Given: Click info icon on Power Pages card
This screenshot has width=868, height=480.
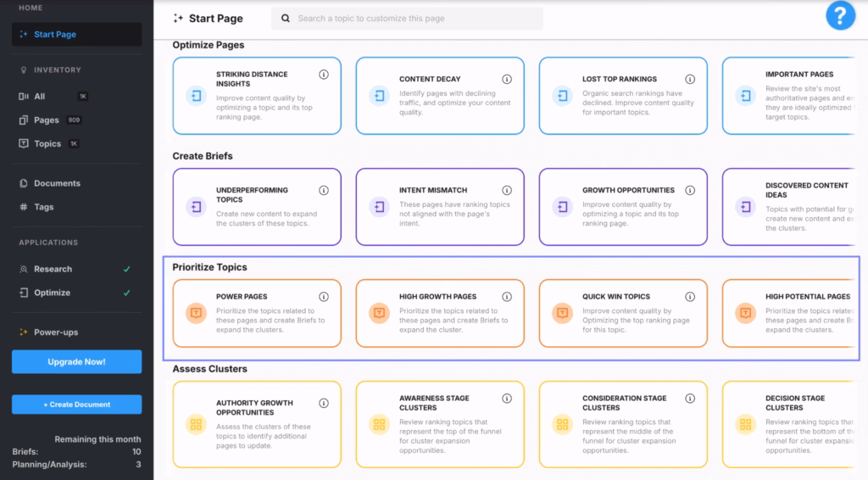Looking at the screenshot, I should [324, 297].
